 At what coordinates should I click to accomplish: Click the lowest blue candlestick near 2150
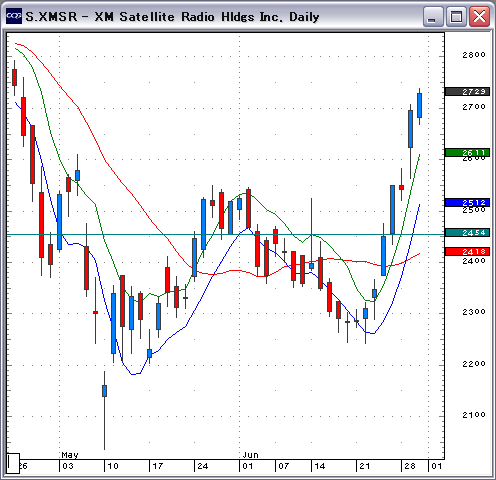pos(104,391)
